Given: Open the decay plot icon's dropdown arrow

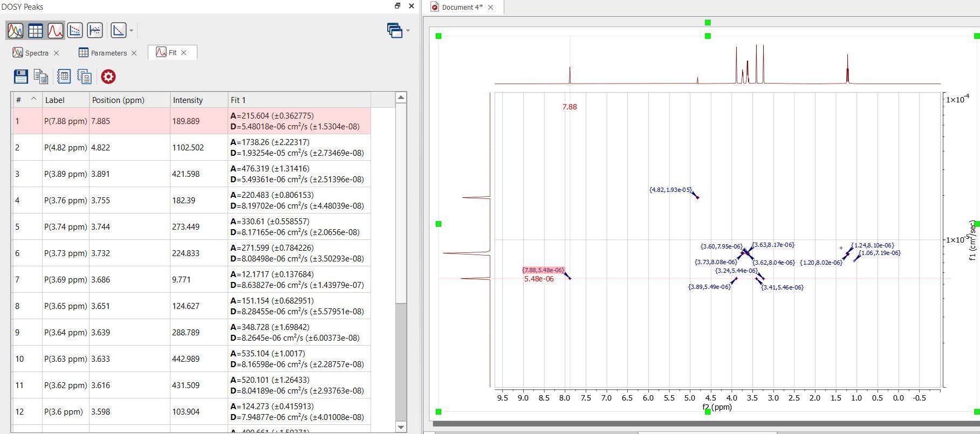Looking at the screenshot, I should tap(131, 31).
